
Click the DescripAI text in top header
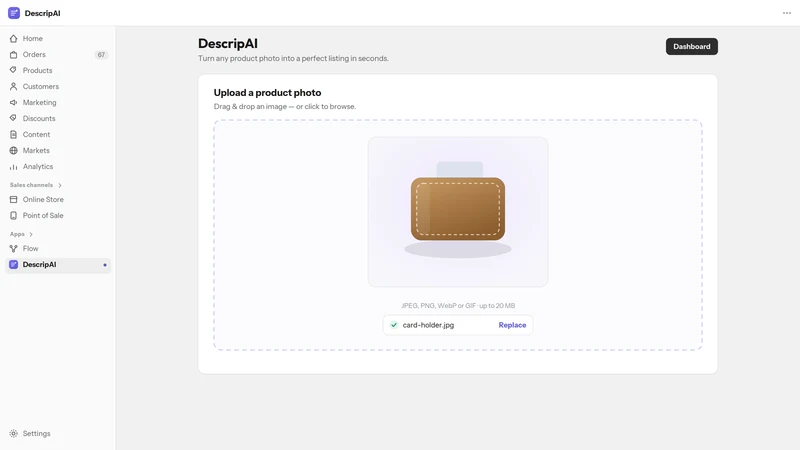(x=42, y=13)
